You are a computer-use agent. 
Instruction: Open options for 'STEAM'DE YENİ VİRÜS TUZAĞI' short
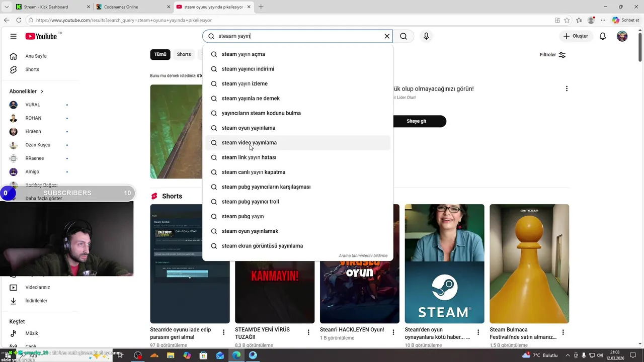[308, 332]
